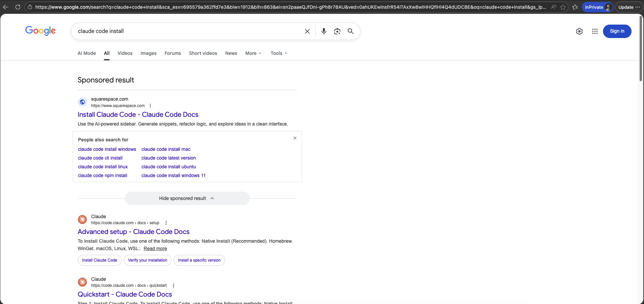Collapse with Hide sponsored result button
The image size is (644, 304).
coord(187,198)
